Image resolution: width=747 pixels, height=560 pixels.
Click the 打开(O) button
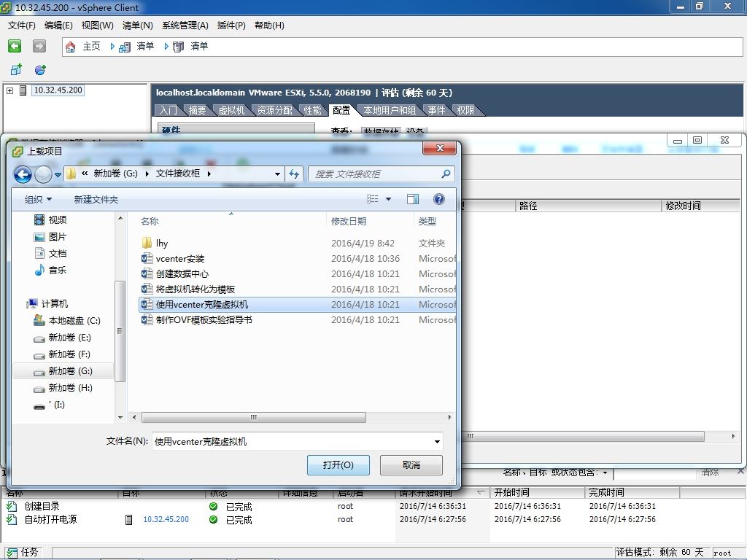[338, 464]
